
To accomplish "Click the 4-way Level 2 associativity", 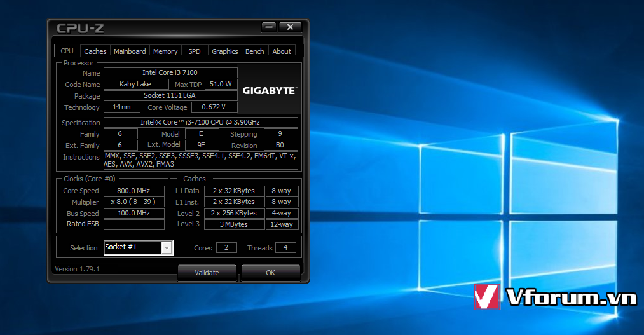I will pyautogui.click(x=282, y=214).
